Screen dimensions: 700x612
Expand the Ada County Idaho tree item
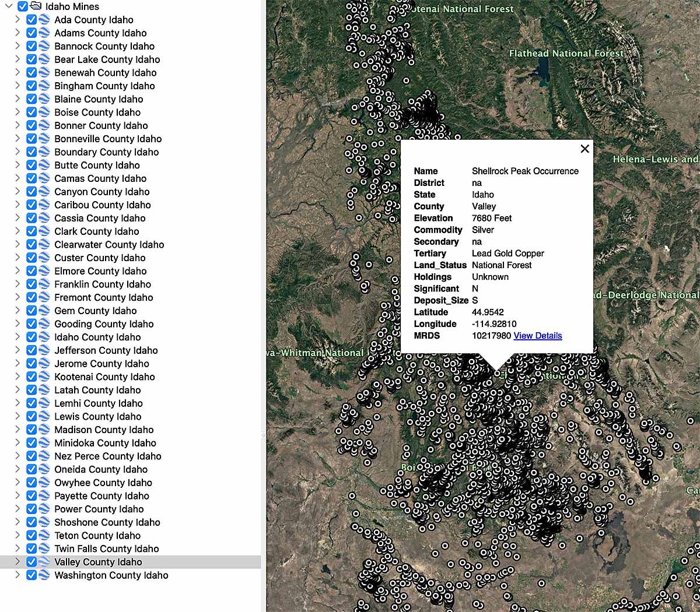point(17,19)
